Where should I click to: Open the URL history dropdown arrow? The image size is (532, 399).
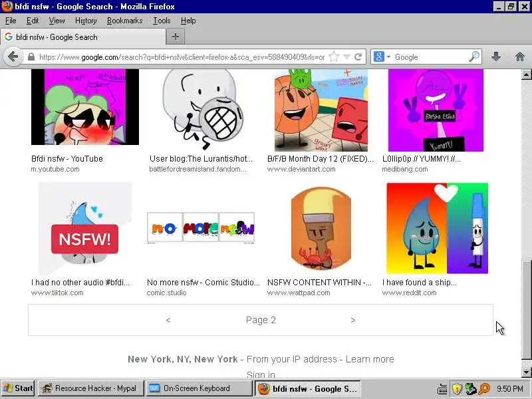click(x=346, y=57)
